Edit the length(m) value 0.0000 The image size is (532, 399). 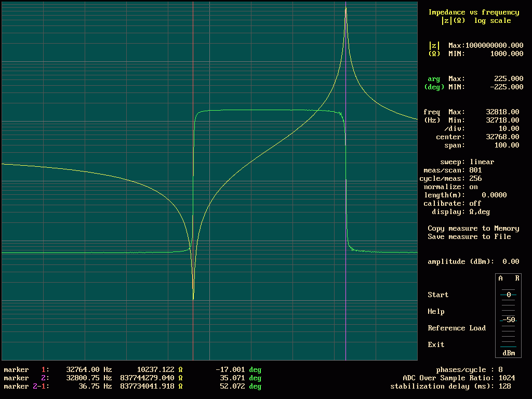click(494, 195)
